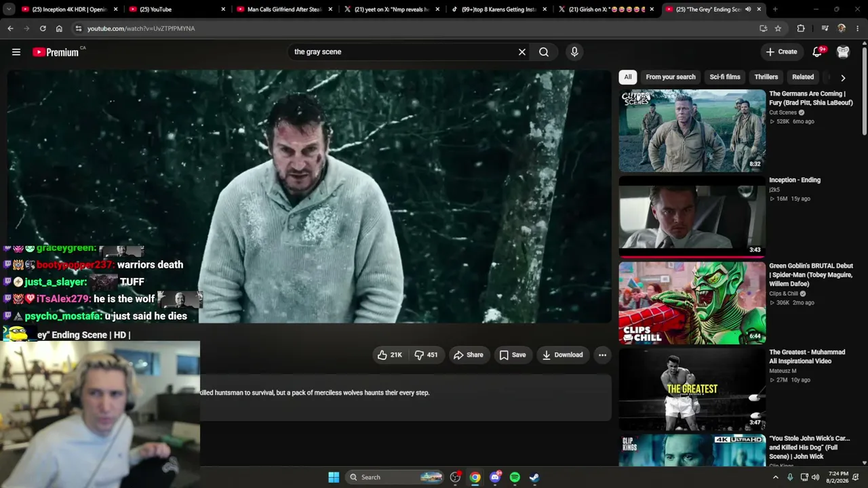868x488 pixels.
Task: Switch to the 'Girish on X' tab
Action: pos(606,9)
